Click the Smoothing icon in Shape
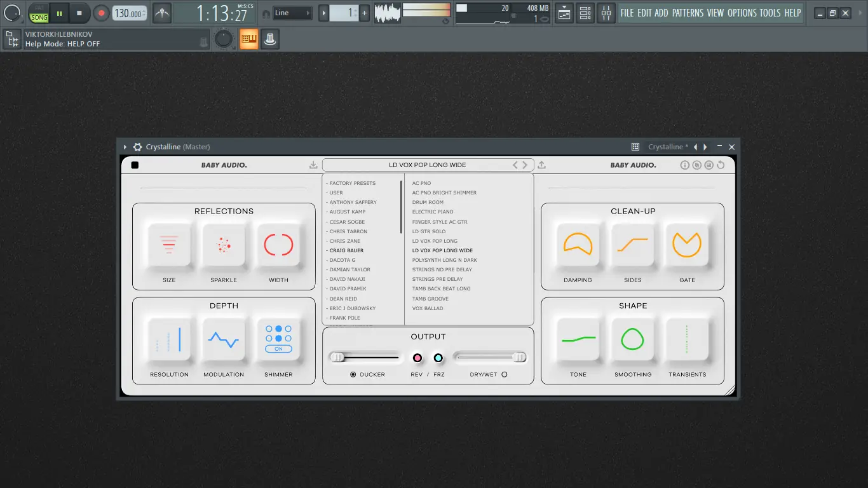This screenshot has height=488, width=868. (633, 339)
